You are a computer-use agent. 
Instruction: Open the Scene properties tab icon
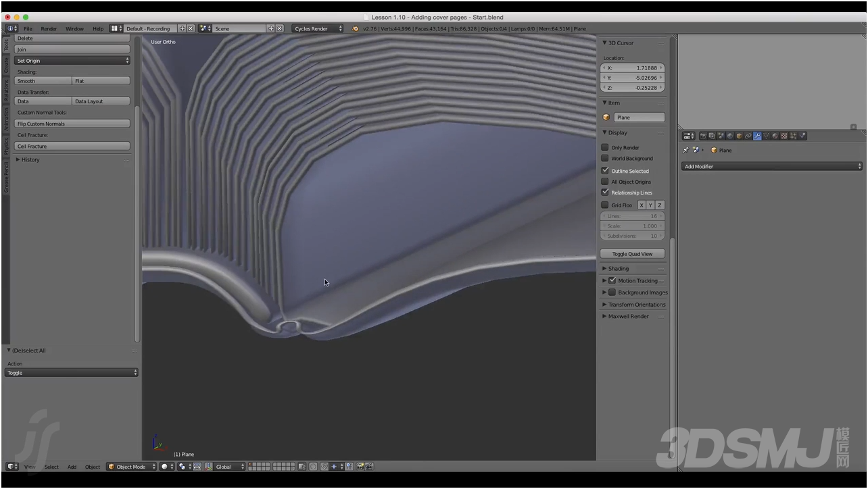pyautogui.click(x=721, y=136)
